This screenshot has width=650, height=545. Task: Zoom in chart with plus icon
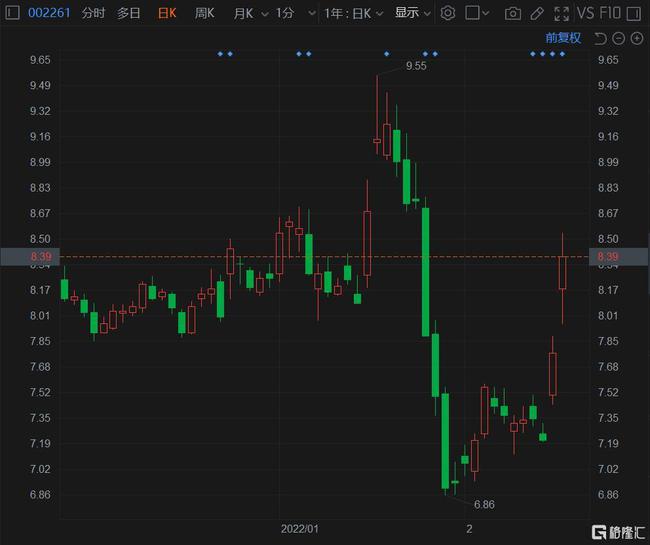coord(637,39)
